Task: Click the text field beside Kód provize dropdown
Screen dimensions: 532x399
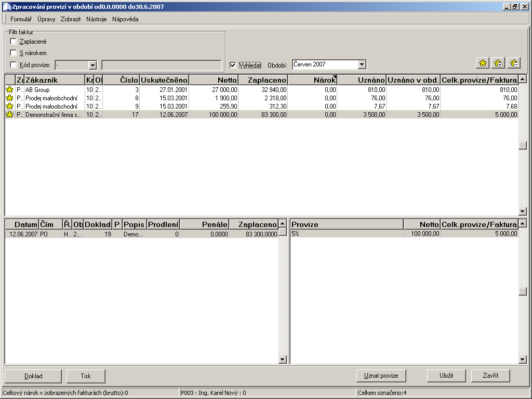Action: [x=162, y=65]
